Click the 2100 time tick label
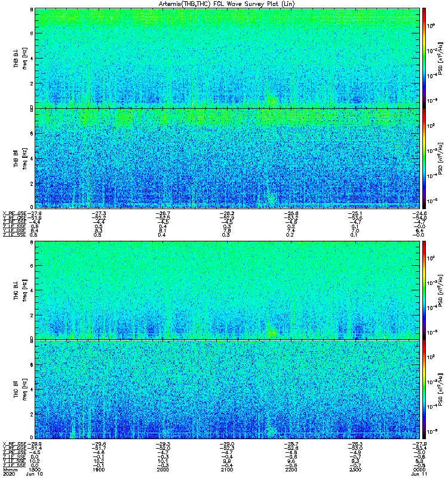Image resolution: width=448 pixels, height=478 pixels. pyautogui.click(x=227, y=470)
